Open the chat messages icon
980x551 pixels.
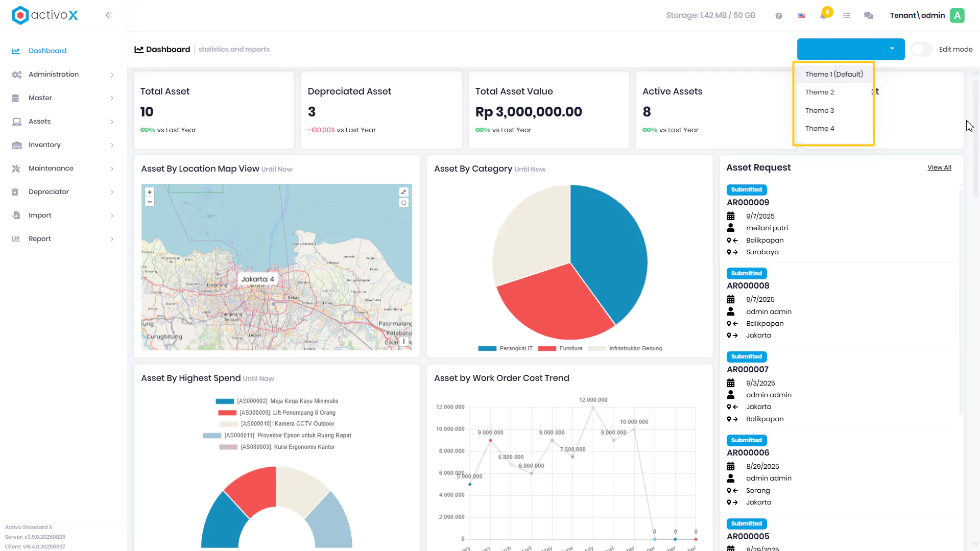click(x=869, y=16)
